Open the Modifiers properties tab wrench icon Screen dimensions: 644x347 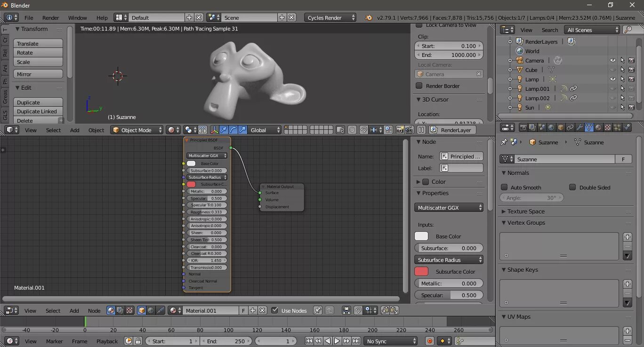click(x=580, y=127)
